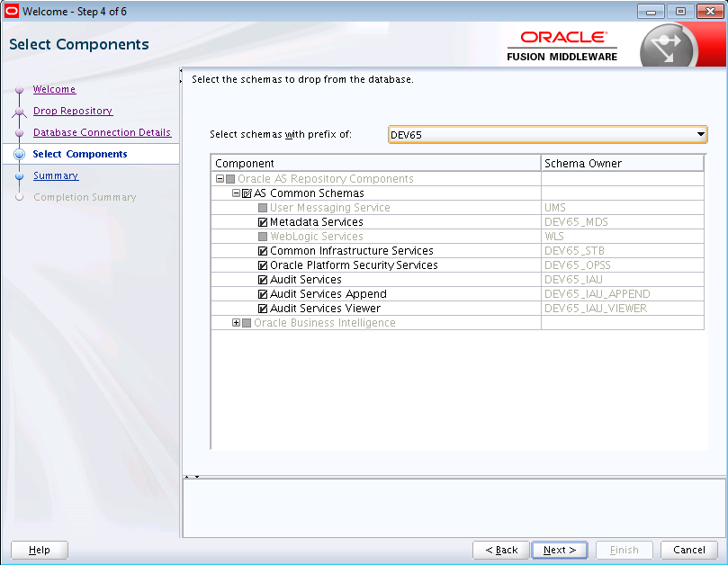Click the Cancel button
The height and width of the screenshot is (565, 728).
click(689, 550)
